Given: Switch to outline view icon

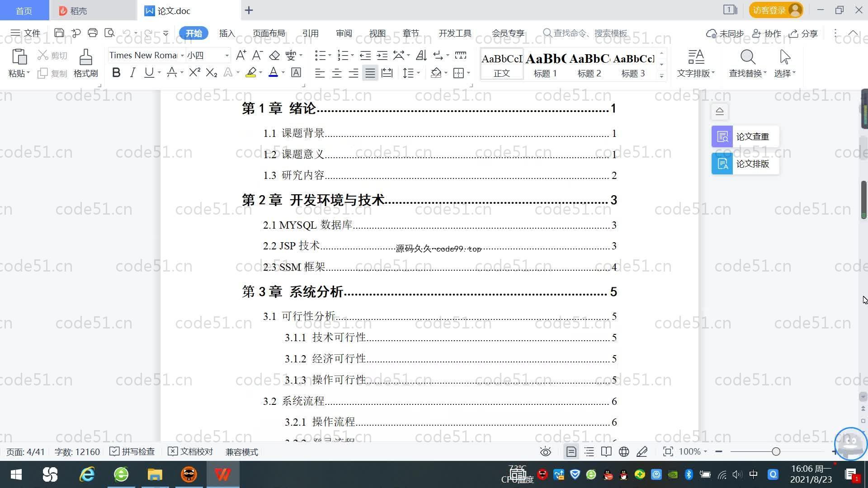Looking at the screenshot, I should pyautogui.click(x=589, y=451).
